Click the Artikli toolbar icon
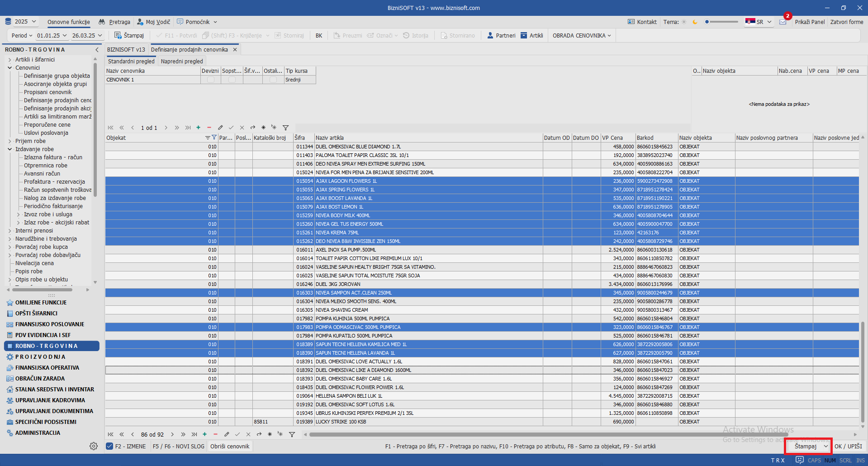 [x=524, y=35]
